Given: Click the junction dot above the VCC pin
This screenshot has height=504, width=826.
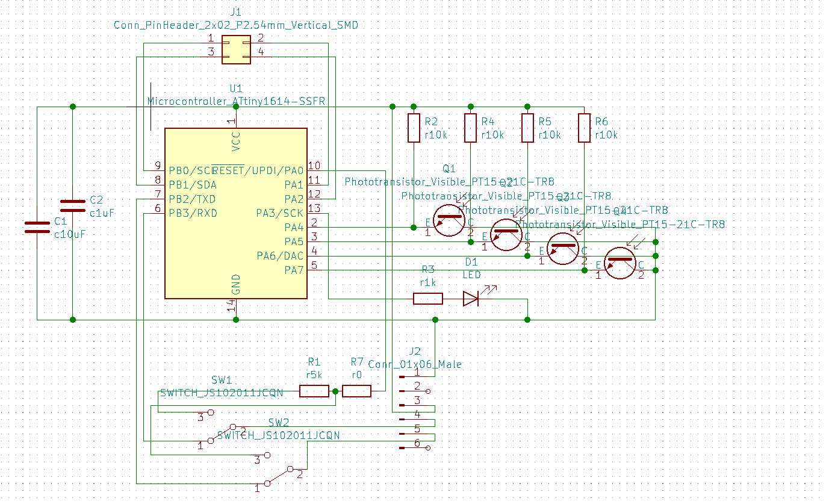Looking at the screenshot, I should (x=236, y=107).
